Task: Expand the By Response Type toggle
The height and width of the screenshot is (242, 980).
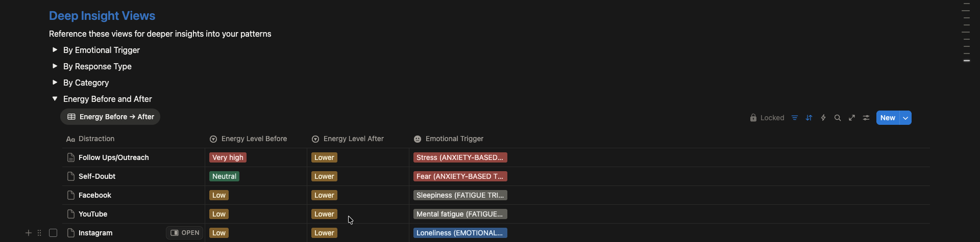Action: pos(55,66)
